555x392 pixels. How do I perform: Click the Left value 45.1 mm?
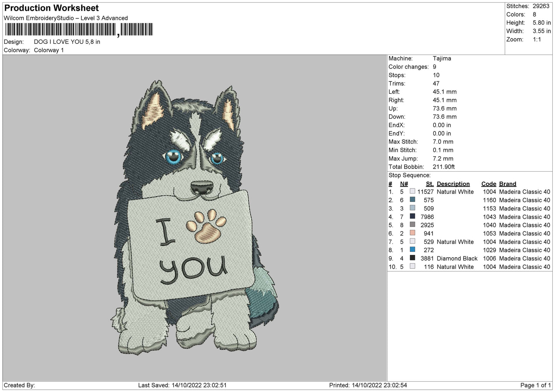coord(445,92)
